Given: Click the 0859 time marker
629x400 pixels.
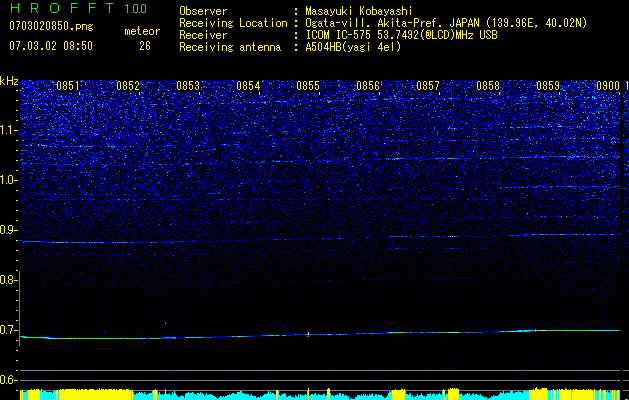Looking at the screenshot, I should [x=548, y=86].
